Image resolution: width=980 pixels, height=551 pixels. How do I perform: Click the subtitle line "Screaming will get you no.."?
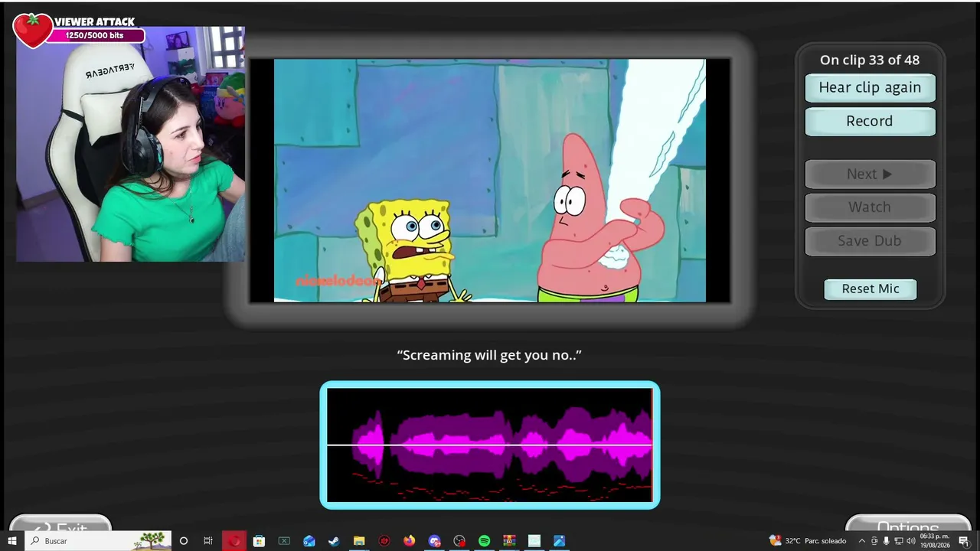[x=489, y=355]
